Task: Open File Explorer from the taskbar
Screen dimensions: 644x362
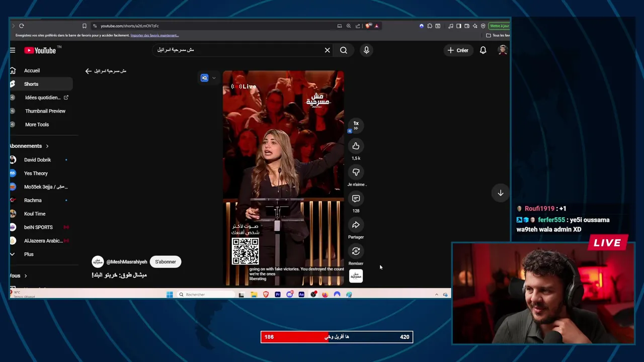Action: coord(254,295)
